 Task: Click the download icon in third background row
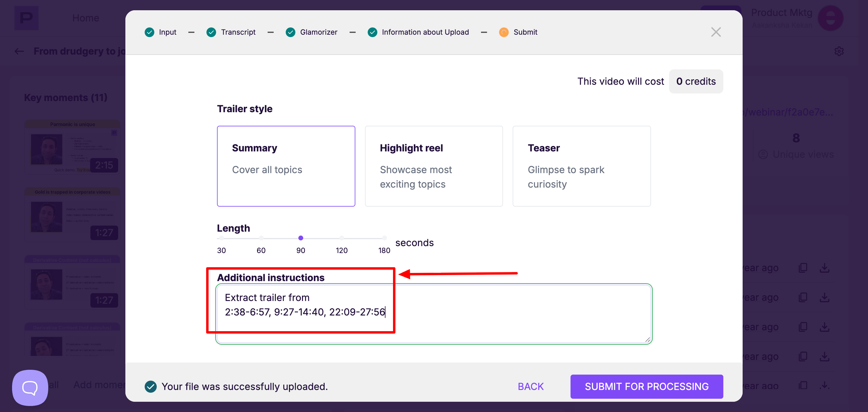(x=825, y=327)
